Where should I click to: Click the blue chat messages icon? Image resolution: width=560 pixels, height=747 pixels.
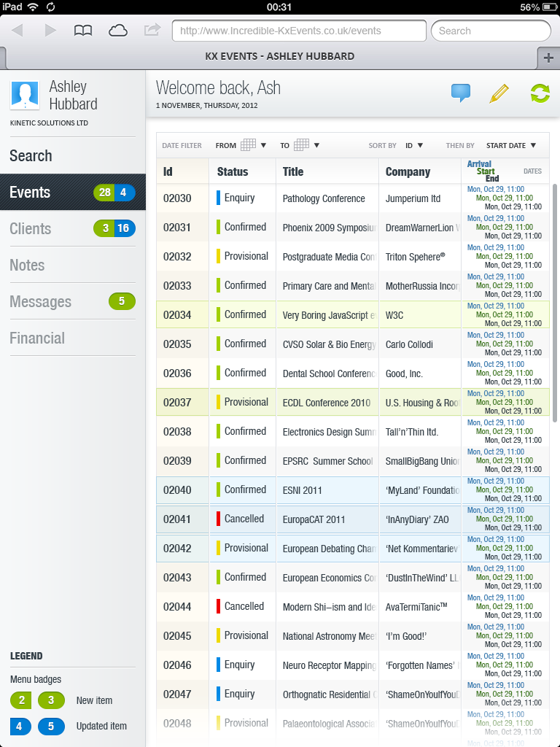[x=460, y=93]
